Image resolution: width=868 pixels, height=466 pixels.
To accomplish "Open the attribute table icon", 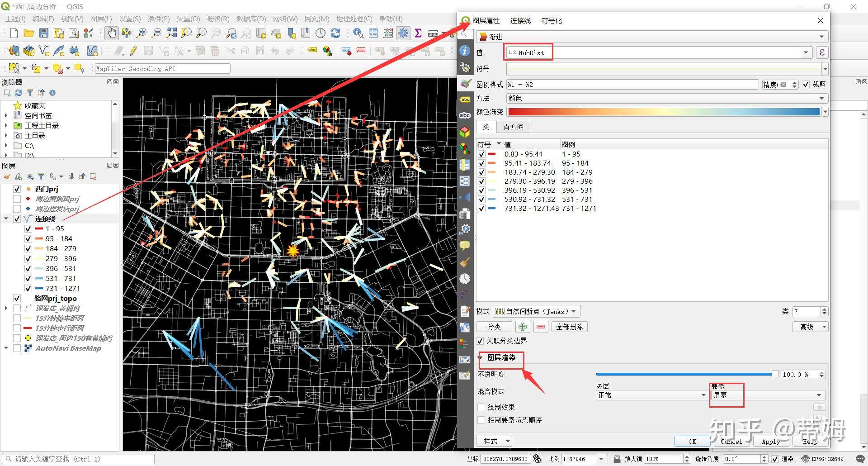I will point(373,33).
